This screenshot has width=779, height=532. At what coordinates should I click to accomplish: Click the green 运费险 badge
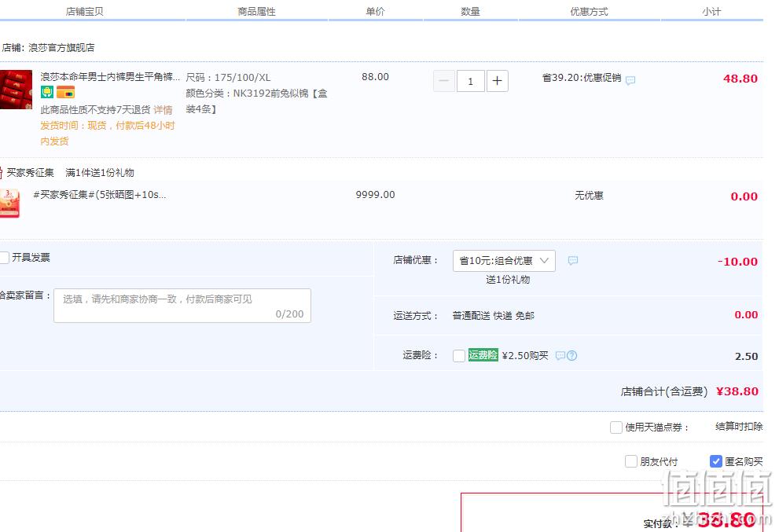[x=483, y=354]
